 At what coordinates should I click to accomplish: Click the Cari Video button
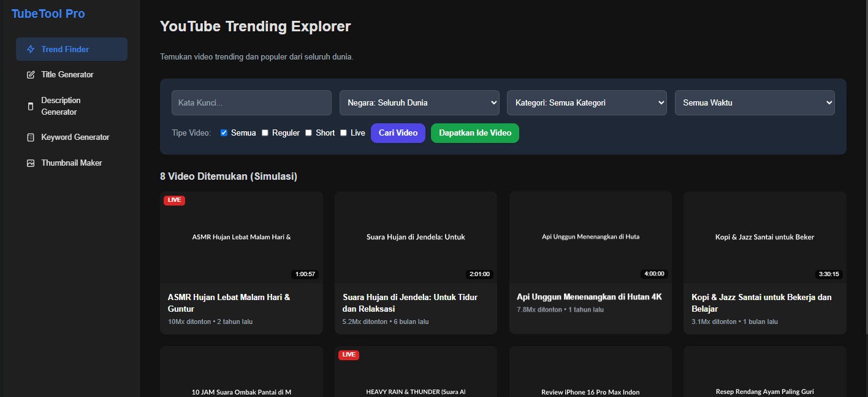(x=398, y=133)
